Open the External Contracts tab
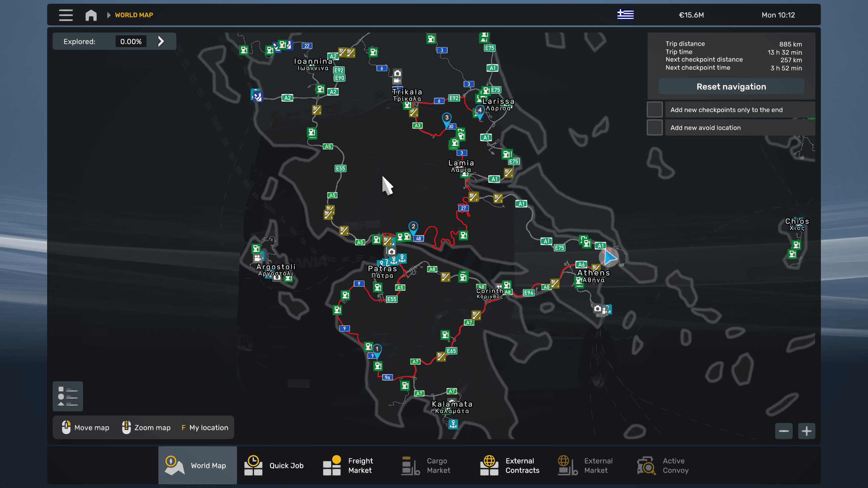868x488 pixels. (510, 465)
